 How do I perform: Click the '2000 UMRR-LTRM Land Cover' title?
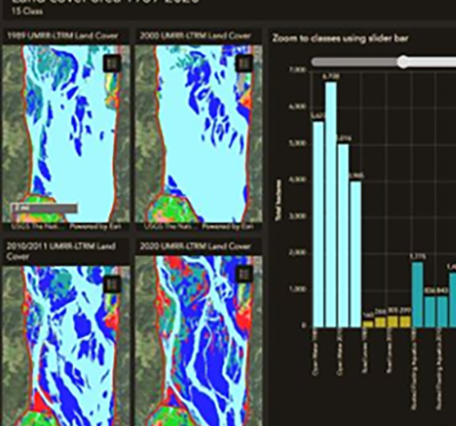click(195, 36)
